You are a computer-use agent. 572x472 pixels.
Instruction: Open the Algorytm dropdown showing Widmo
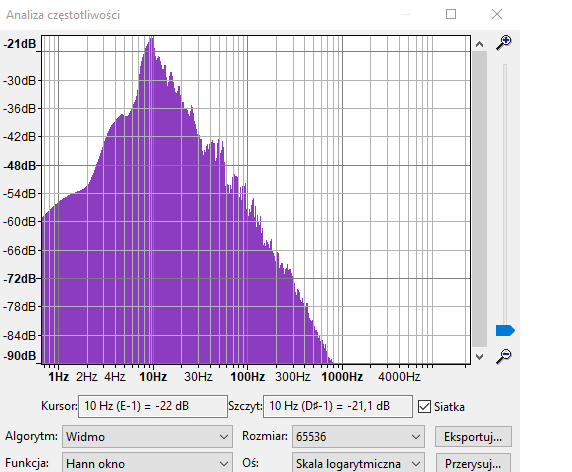[x=147, y=436]
